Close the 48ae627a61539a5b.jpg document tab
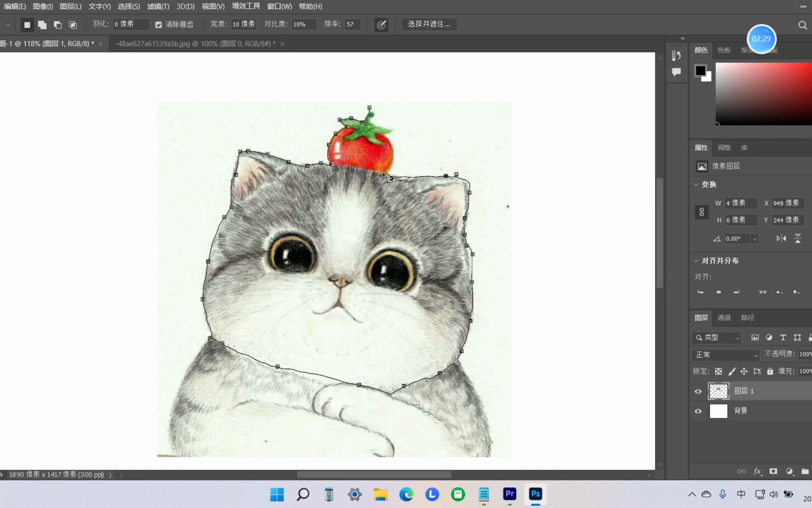Image resolution: width=812 pixels, height=508 pixels. (x=282, y=44)
